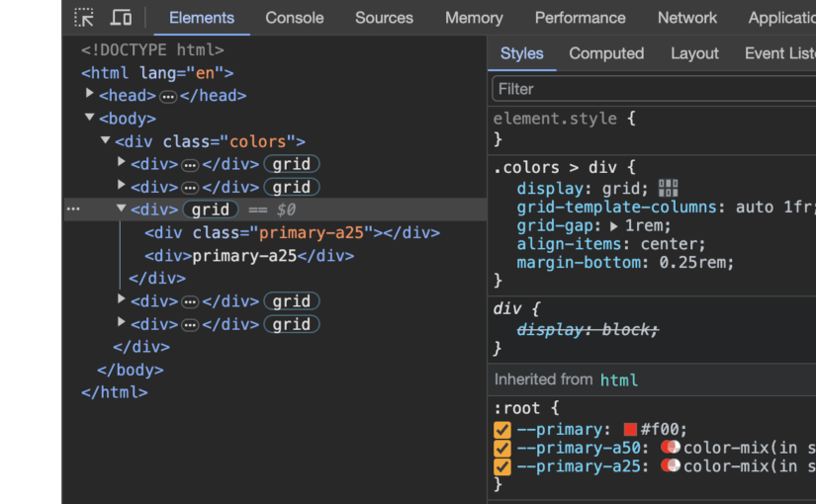
Task: Open the Computed styles tab
Action: coord(606,53)
